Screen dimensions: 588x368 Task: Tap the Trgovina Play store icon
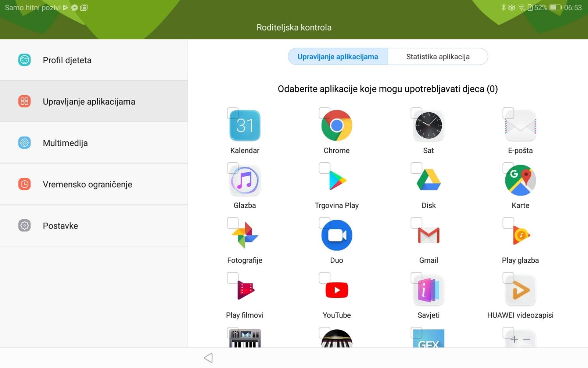(337, 180)
